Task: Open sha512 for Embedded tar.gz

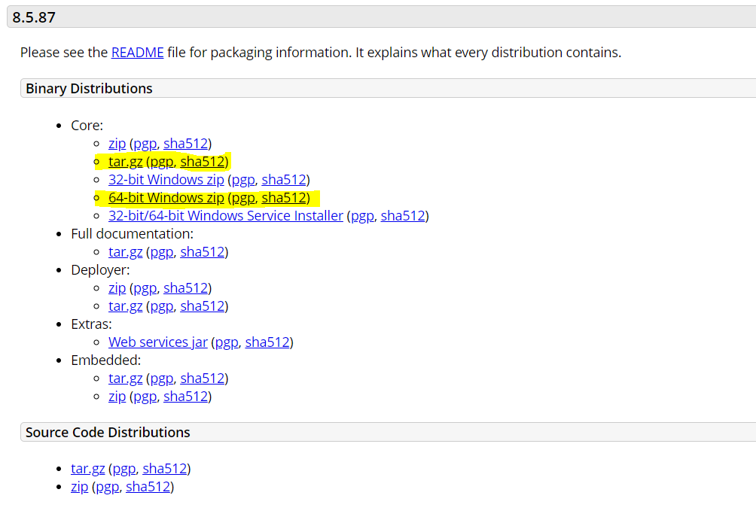Action: click(x=203, y=378)
